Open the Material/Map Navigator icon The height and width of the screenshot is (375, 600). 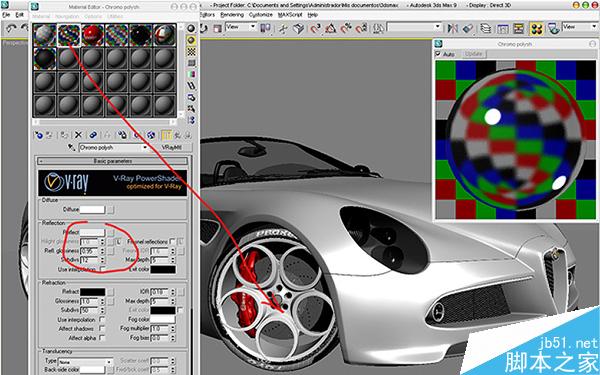tap(191, 120)
